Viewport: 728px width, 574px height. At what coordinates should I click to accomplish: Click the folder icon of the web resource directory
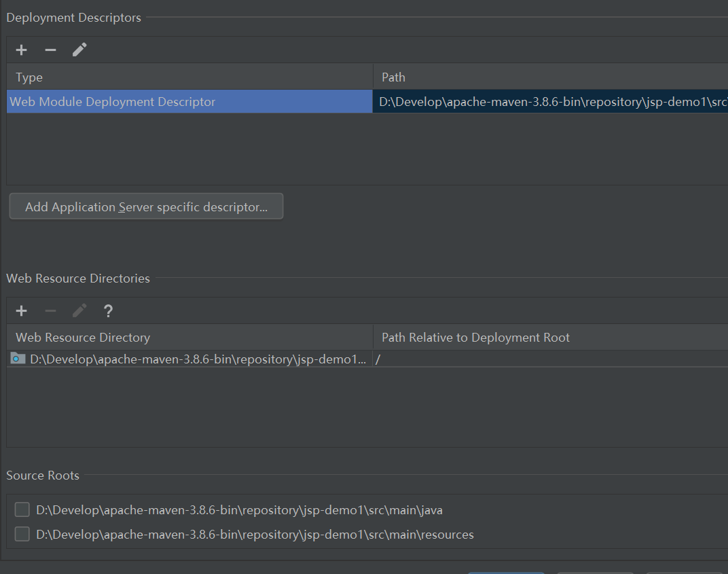click(x=18, y=359)
